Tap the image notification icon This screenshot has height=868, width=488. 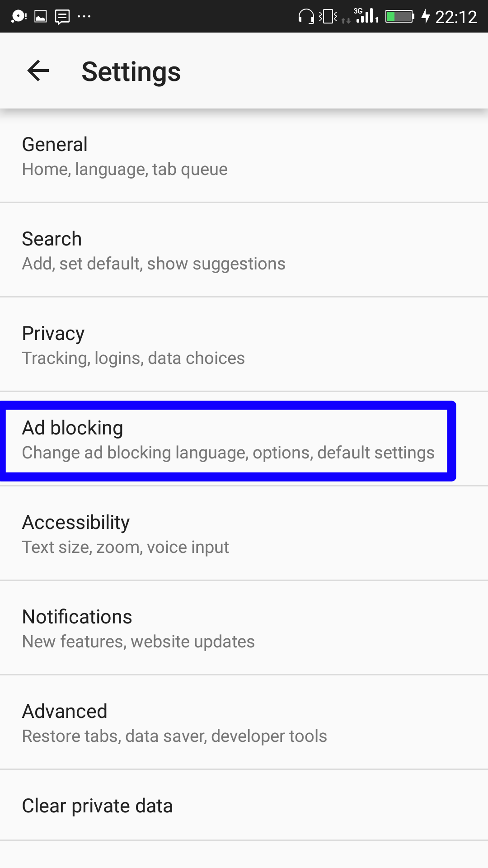tap(41, 17)
